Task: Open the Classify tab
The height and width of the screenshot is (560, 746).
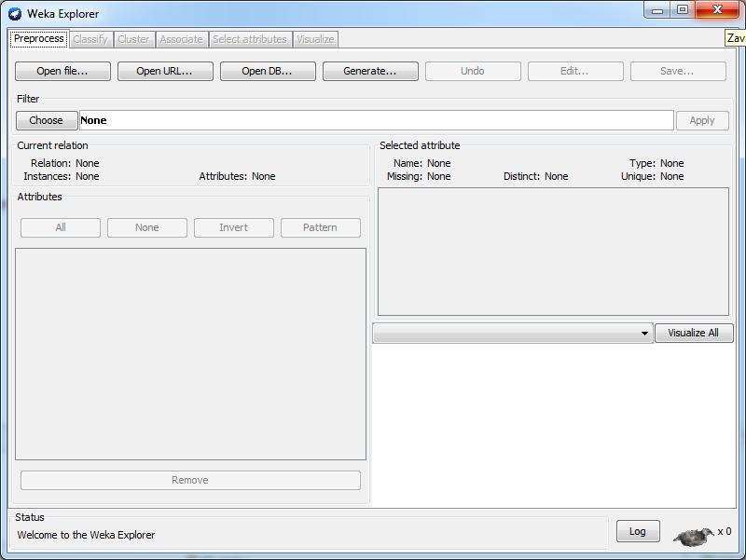Action: point(90,39)
